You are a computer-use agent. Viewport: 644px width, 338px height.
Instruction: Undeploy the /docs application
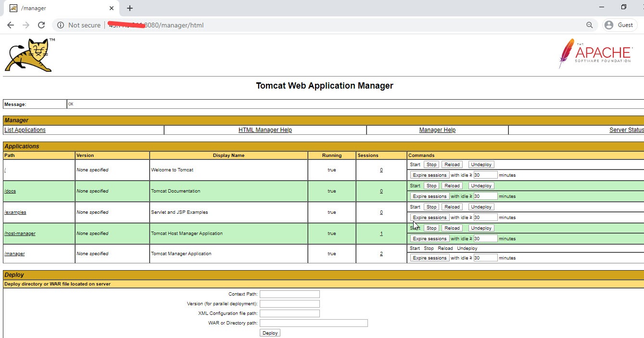click(x=481, y=186)
